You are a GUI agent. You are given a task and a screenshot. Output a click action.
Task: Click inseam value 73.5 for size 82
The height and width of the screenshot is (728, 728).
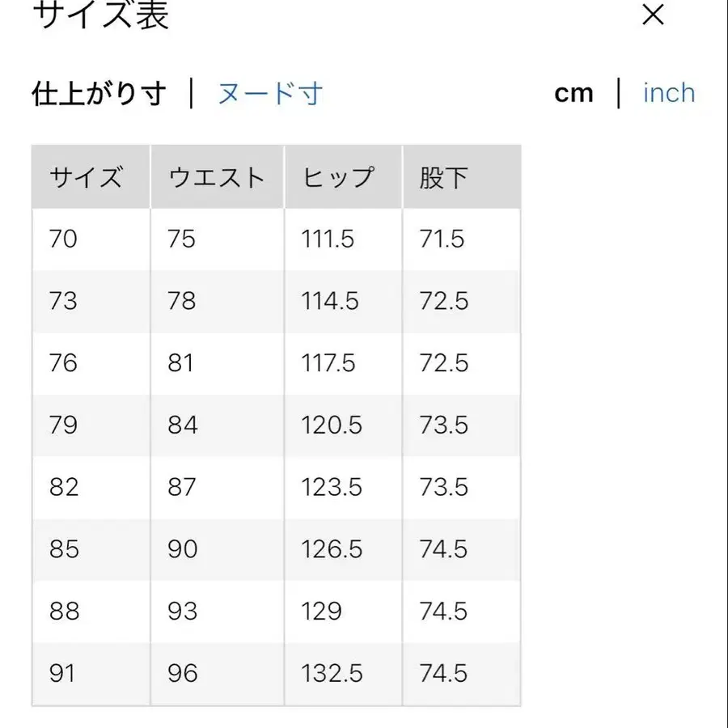445,488
